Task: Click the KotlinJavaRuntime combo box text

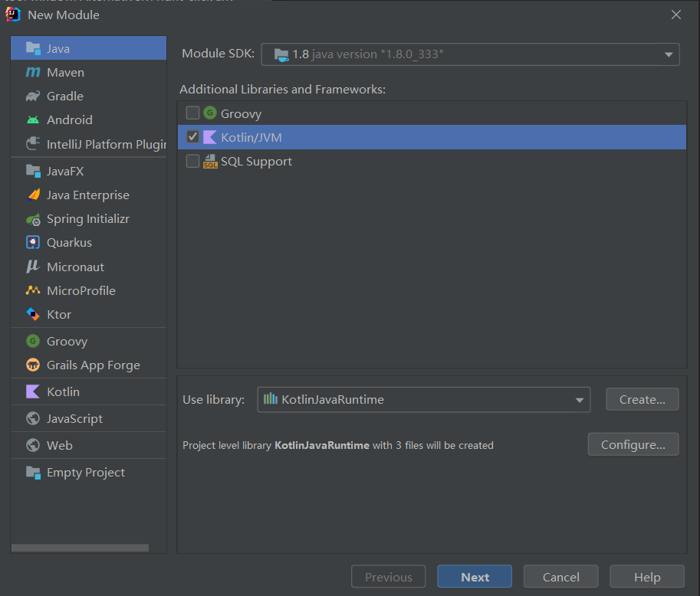Action: [x=332, y=399]
